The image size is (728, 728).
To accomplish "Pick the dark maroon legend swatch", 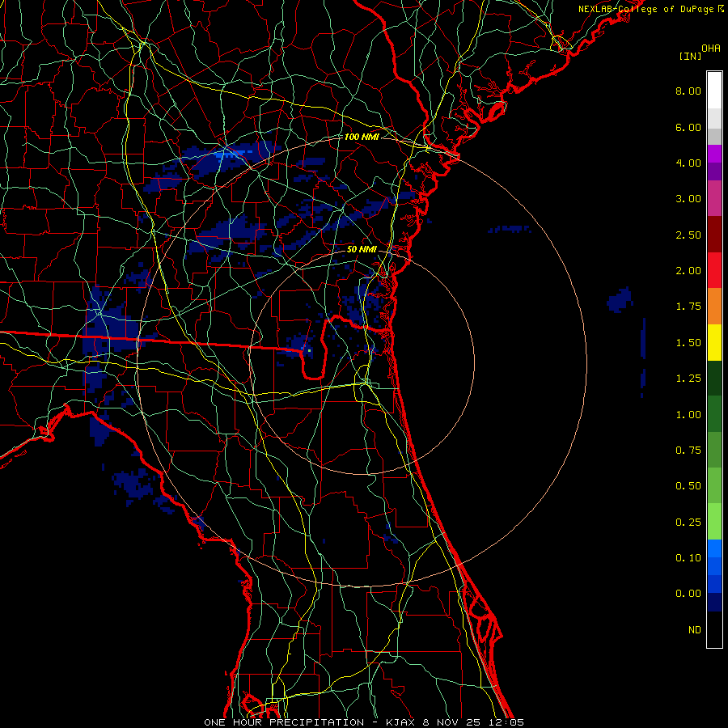I will coord(714,235).
